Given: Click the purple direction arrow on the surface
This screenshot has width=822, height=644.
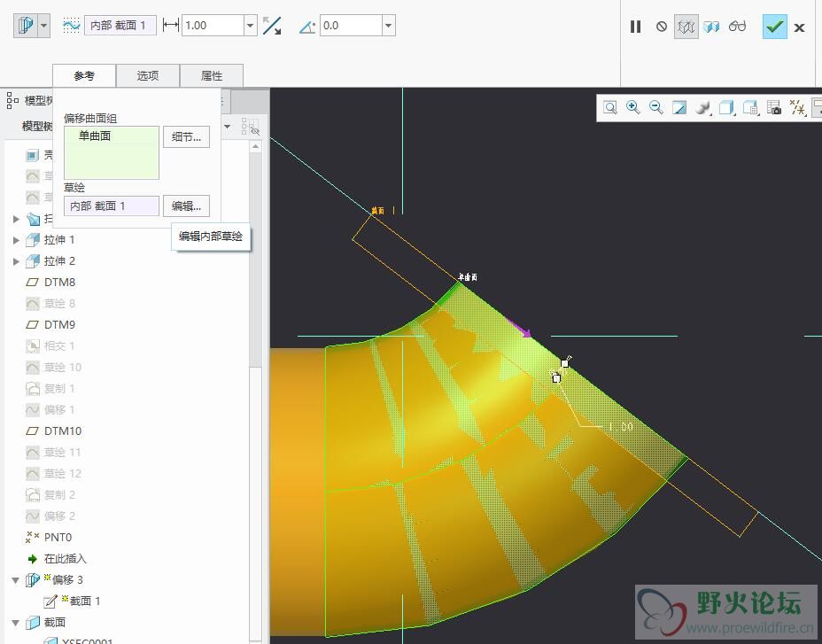Looking at the screenshot, I should click(521, 329).
